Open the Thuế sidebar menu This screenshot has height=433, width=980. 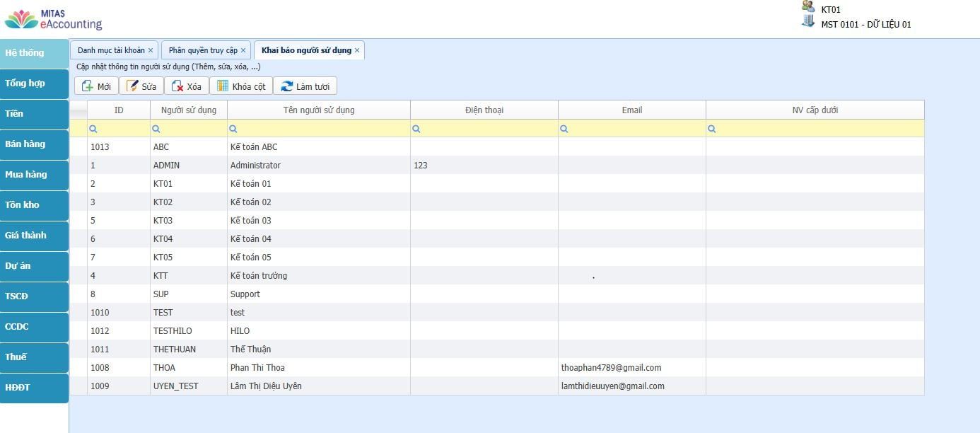click(34, 357)
